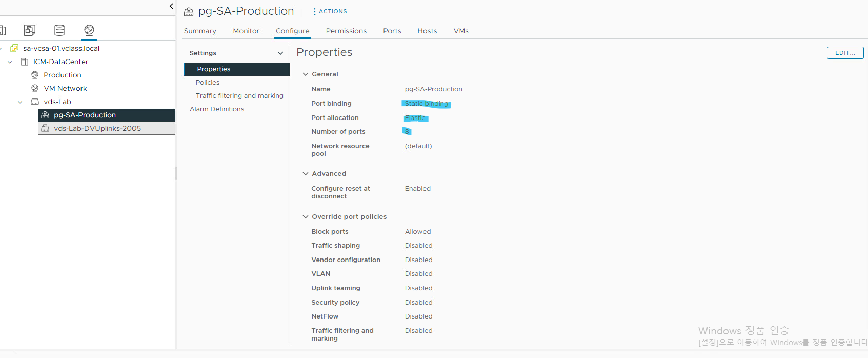Click the vds-Lab-DVUplinks-2005 uplink icon

[45, 128]
